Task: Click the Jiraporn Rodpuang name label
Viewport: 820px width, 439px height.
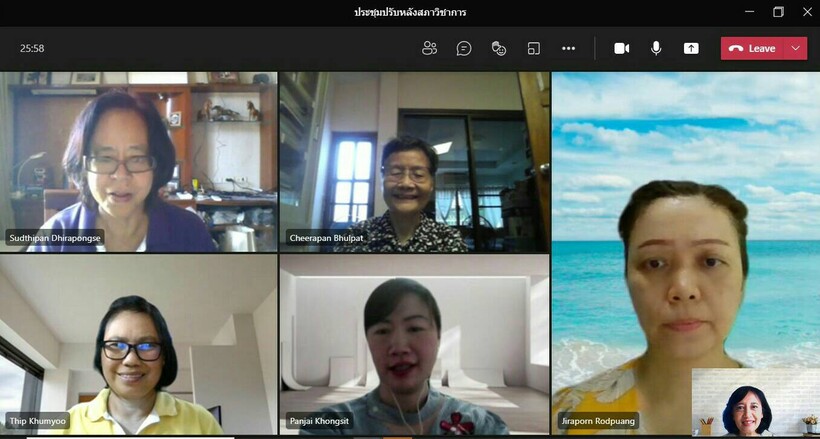Action: (x=598, y=421)
